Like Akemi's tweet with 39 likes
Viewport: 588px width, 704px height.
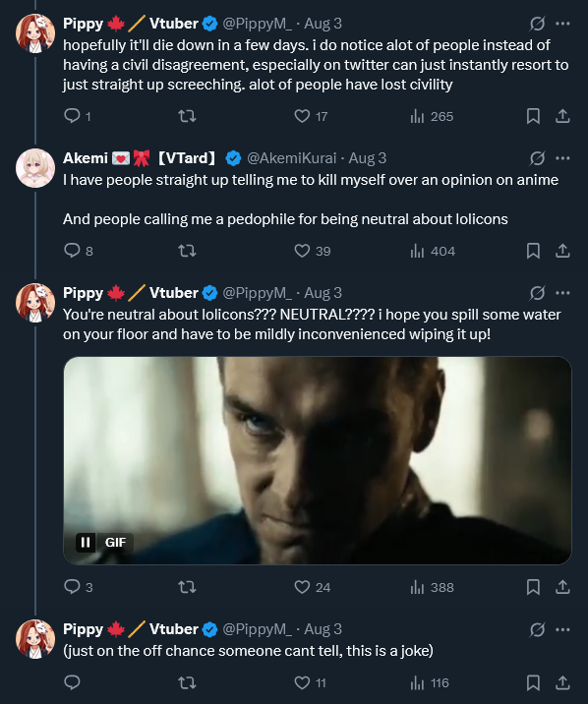[x=302, y=251]
